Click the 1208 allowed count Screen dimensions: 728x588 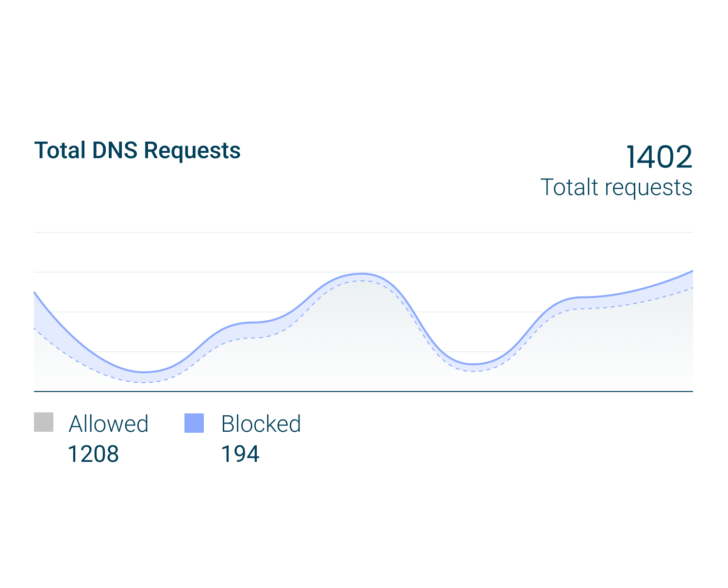[93, 454]
